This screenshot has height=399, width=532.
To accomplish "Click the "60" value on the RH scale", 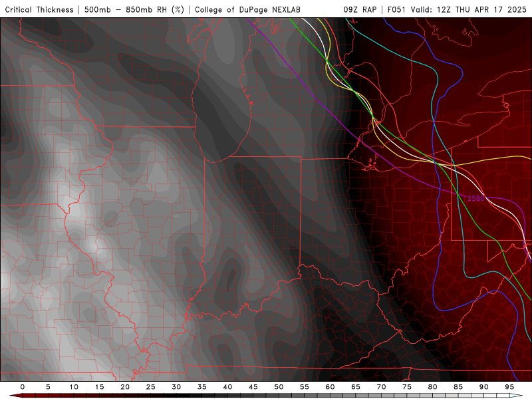I will (x=330, y=387).
